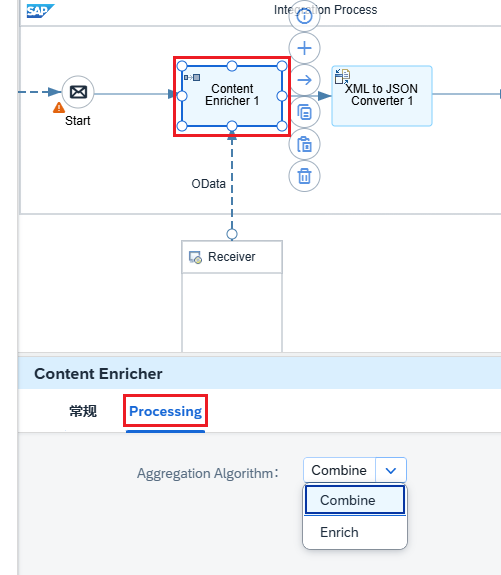This screenshot has height=575, width=501.
Task: Click the orange warning icon near Start
Action: (x=59, y=108)
